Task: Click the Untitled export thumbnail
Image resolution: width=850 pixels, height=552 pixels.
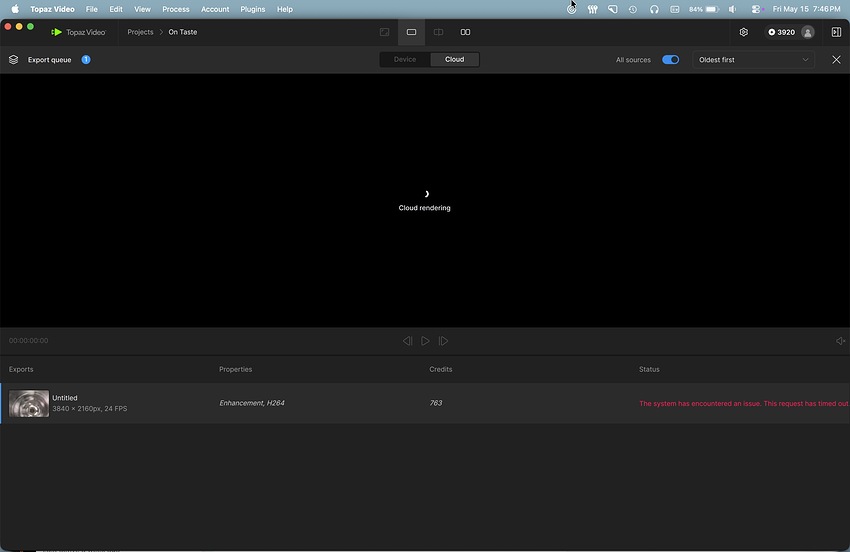Action: tap(29, 403)
